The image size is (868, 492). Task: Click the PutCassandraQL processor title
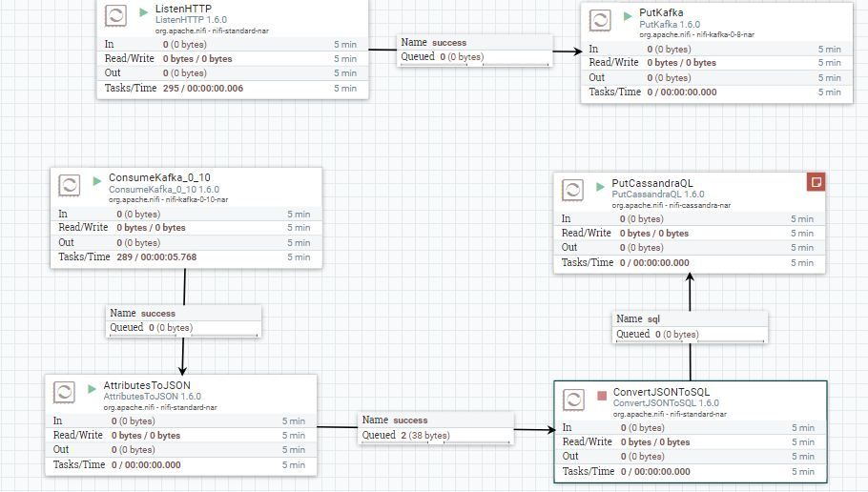tap(652, 183)
